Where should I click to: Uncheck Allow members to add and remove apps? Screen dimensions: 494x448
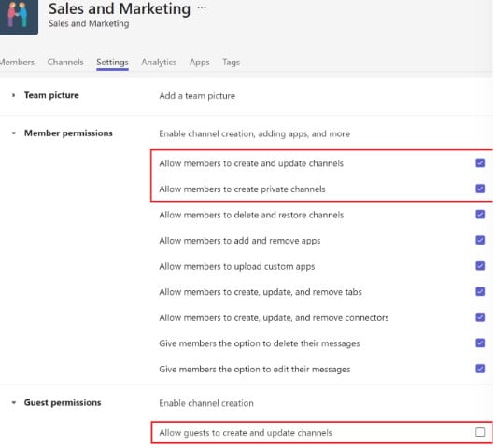point(480,240)
